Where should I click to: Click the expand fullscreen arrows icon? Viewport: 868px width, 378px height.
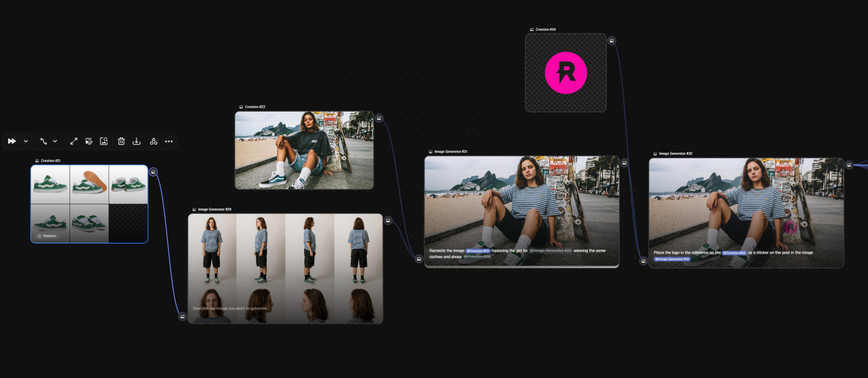click(x=74, y=141)
